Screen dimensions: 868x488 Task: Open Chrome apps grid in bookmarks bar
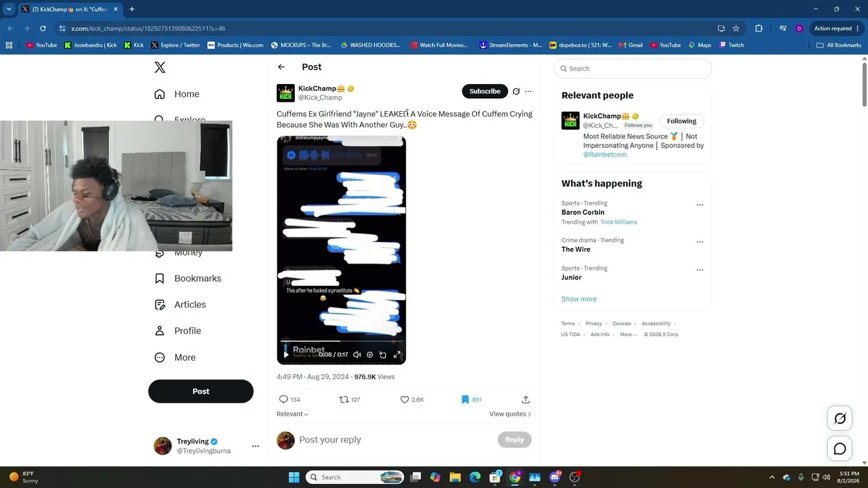pyautogui.click(x=9, y=45)
